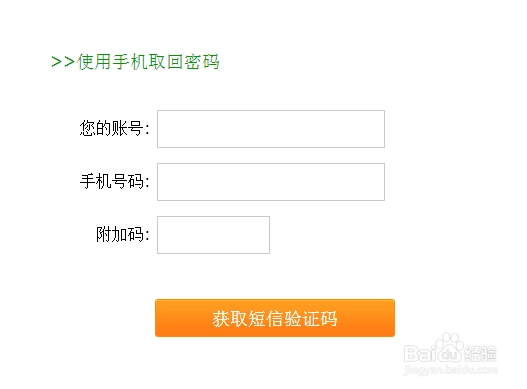Viewport: 527px width, 389px height.
Task: Select the account text box beside 您的账号
Action: click(x=271, y=129)
